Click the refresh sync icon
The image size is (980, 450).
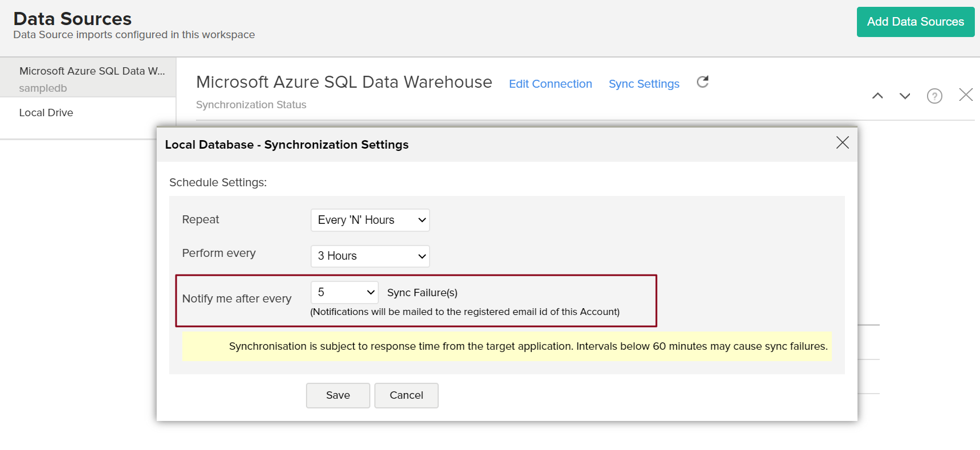click(x=703, y=82)
